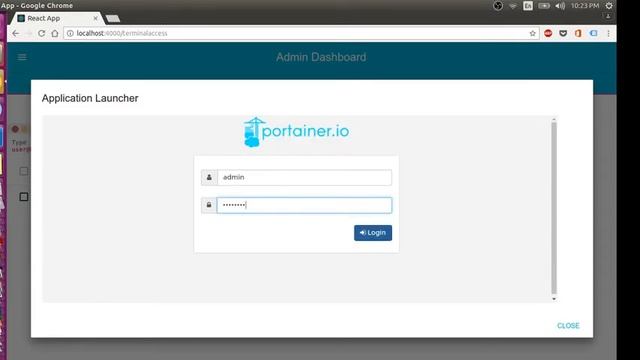Viewport: 640px width, 360px height.
Task: Toggle the dark checkbox behind the dialog
Action: pyautogui.click(x=24, y=197)
